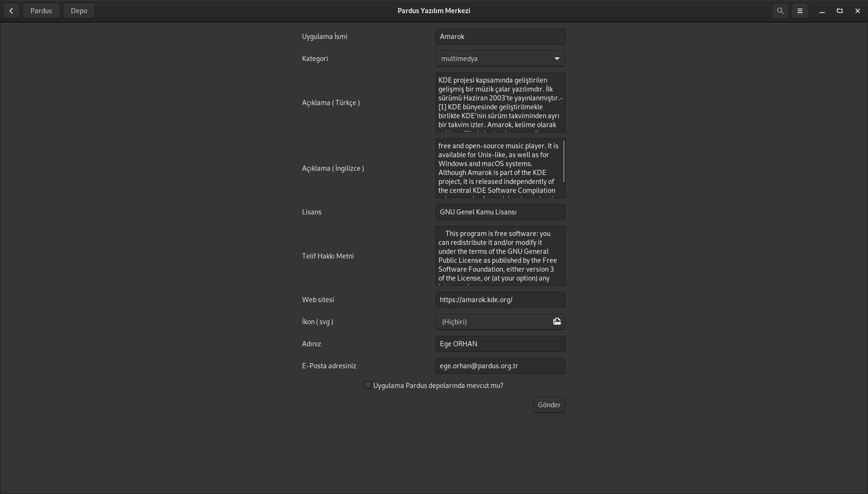868x494 pixels.
Task: Maximize the window using titlebar icon
Action: 839,11
